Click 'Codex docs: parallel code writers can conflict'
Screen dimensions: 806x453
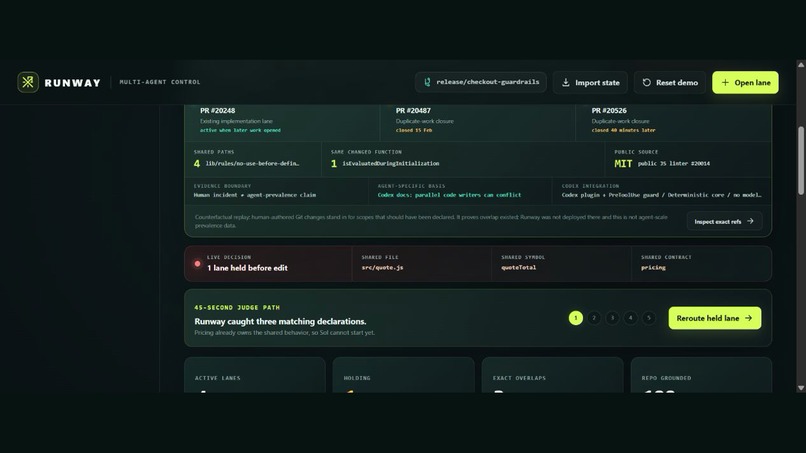(x=449, y=195)
